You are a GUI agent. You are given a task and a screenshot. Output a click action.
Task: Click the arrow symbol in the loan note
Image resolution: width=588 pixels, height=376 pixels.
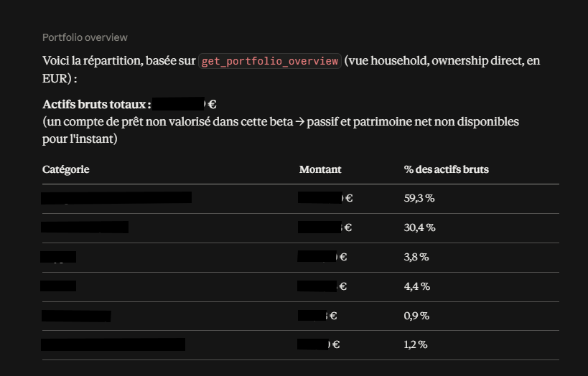(x=299, y=122)
